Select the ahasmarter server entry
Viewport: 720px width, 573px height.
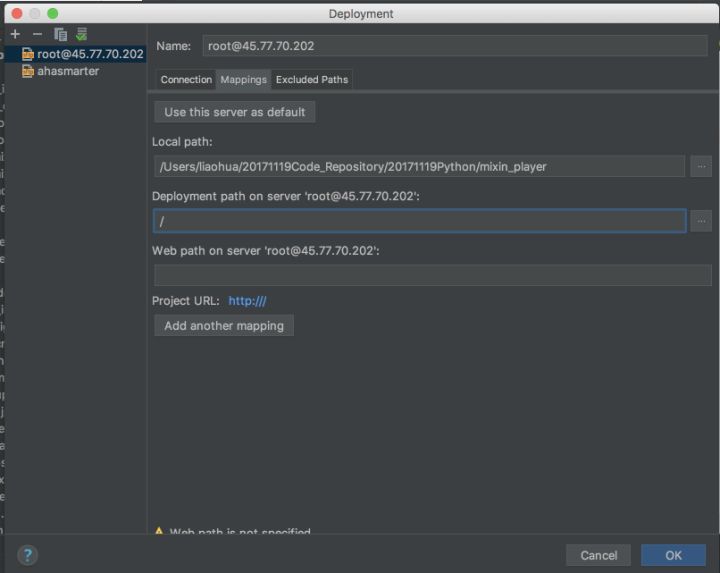pyautogui.click(x=68, y=71)
